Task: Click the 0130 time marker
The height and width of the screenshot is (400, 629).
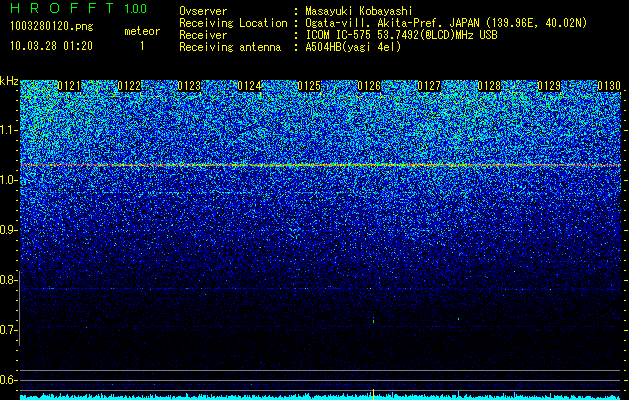Action: click(x=609, y=86)
